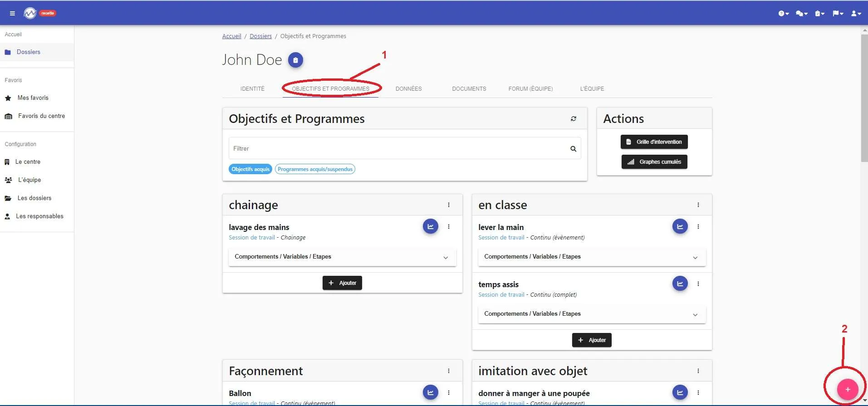Expand Comportements / Variables / Etapes under lavage des mains
Viewport: 868px width, 406px height.
coord(342,257)
